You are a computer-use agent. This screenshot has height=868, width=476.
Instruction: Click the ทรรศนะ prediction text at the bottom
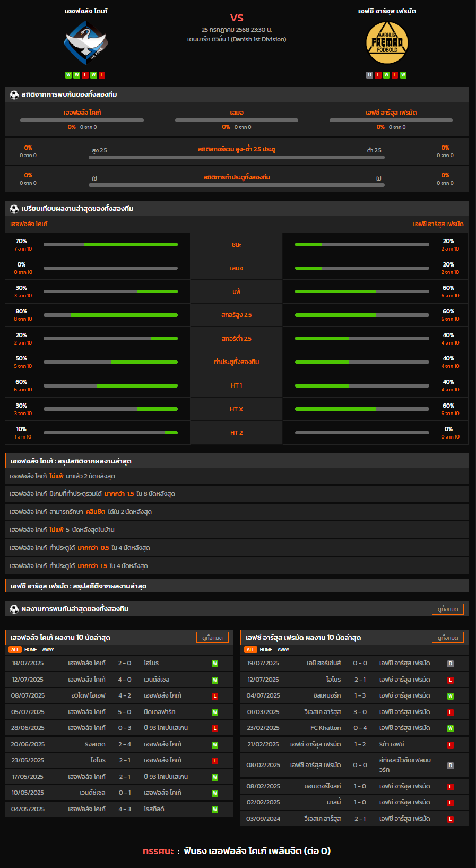(237, 851)
